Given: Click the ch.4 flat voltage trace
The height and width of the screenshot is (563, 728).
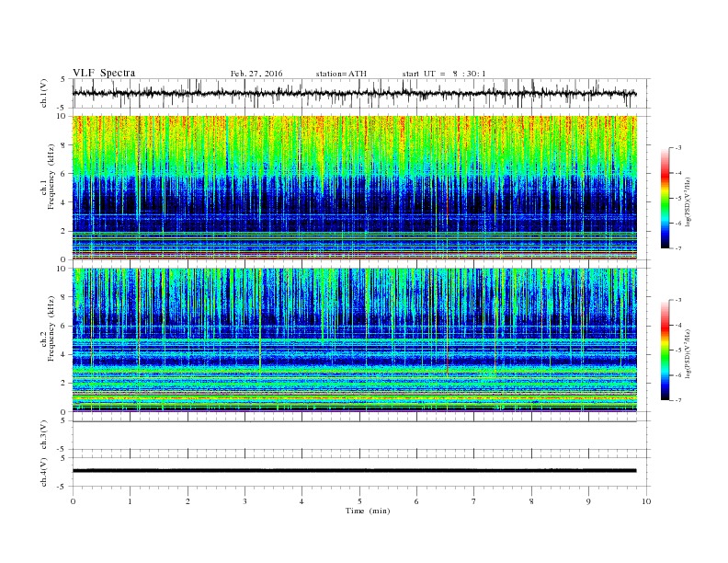Looking at the screenshot, I should [354, 471].
